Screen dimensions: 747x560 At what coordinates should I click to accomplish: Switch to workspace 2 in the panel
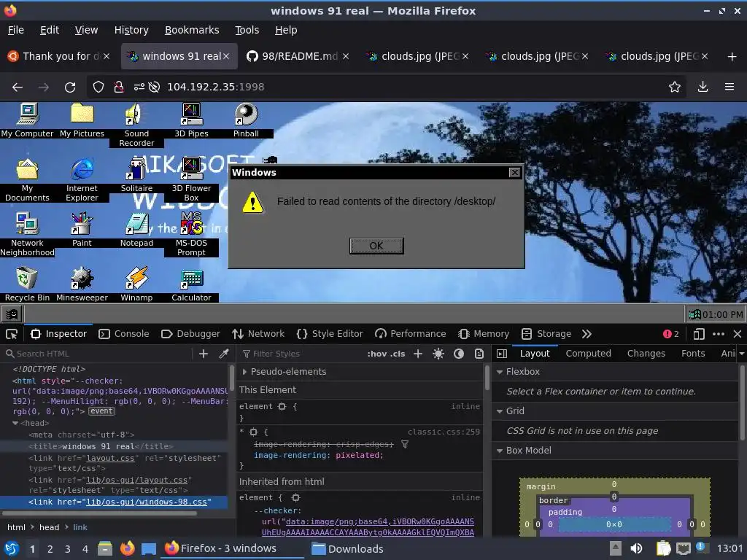[50, 549]
